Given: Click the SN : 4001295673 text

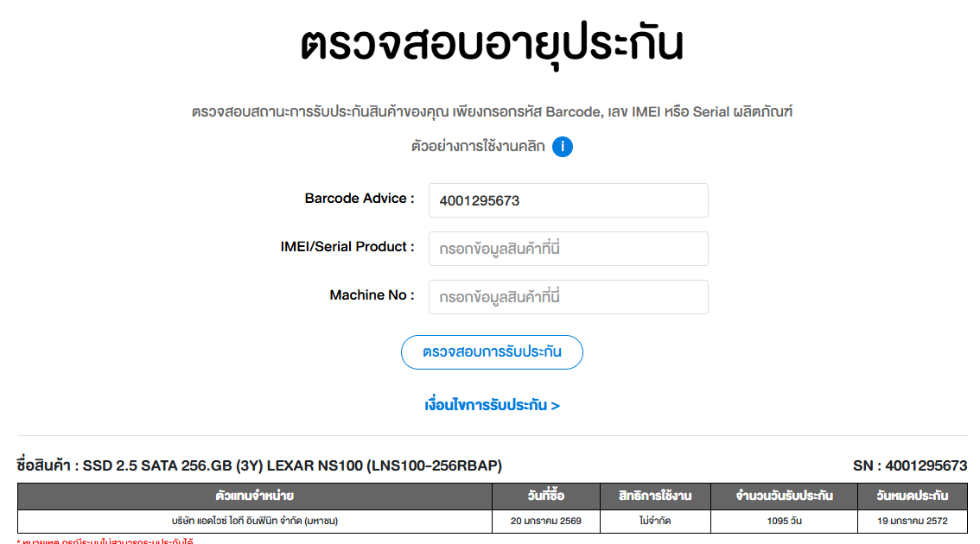Looking at the screenshot, I should (909, 466).
